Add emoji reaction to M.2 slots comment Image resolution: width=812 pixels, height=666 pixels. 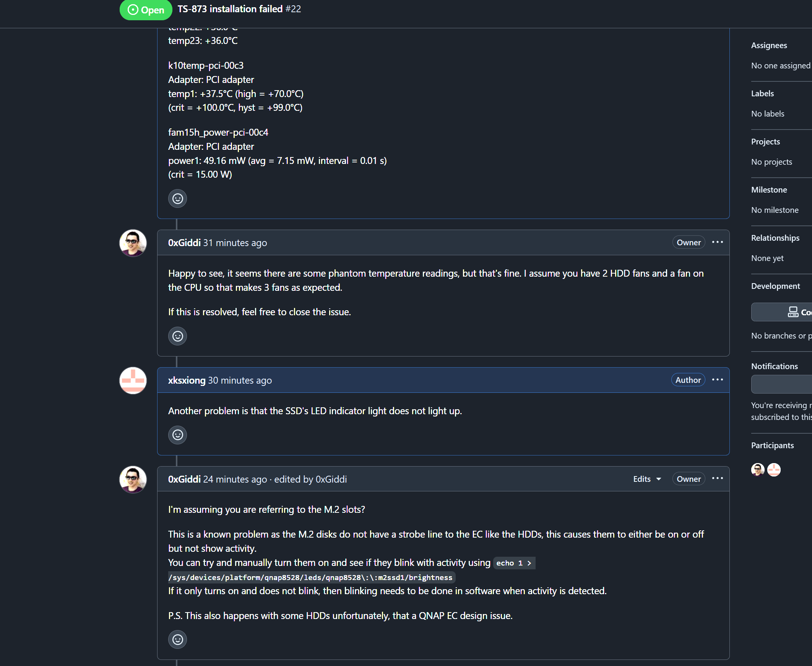177,640
